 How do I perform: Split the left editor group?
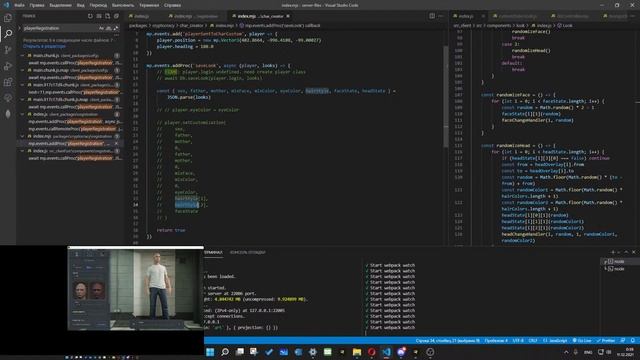432,16
